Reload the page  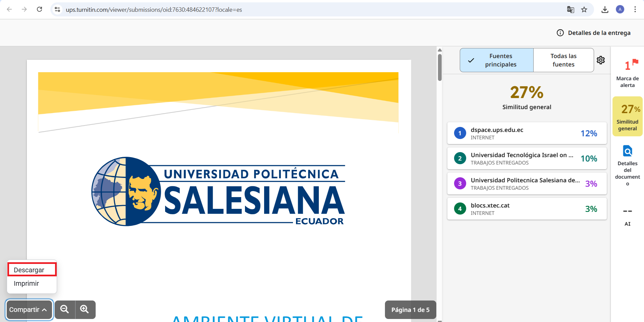40,9
